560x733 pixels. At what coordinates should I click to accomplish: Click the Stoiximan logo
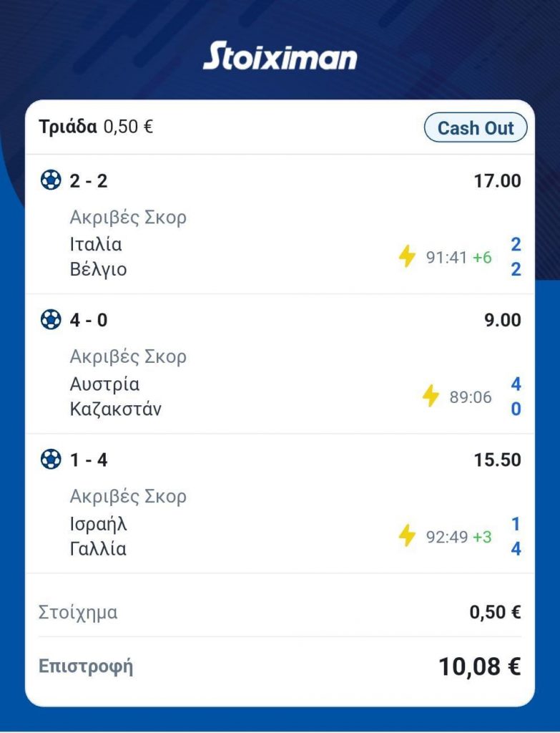click(x=280, y=56)
